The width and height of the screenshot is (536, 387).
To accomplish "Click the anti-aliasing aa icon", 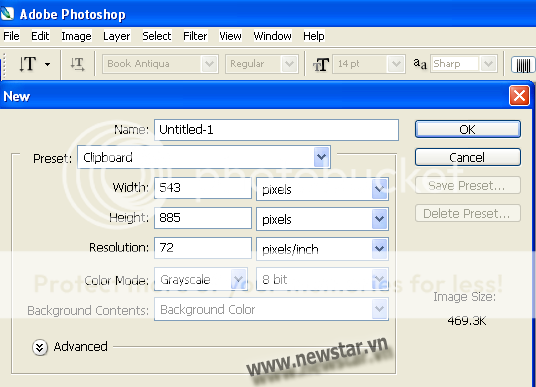I will 420,64.
